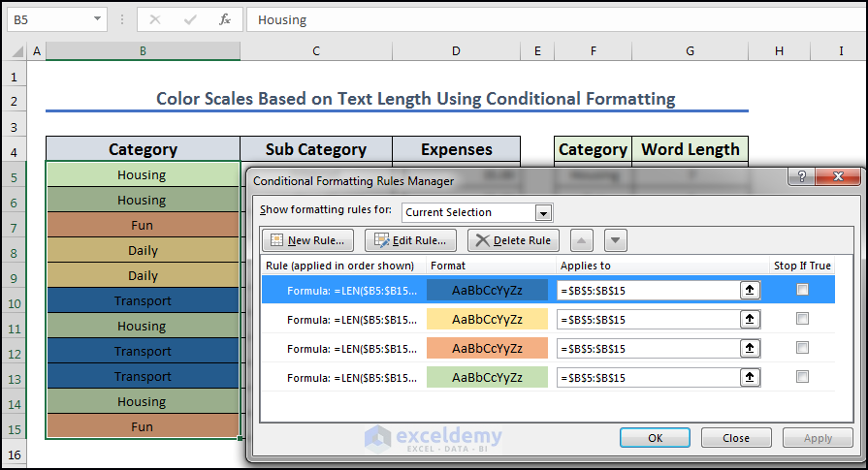Click the New Rule button
This screenshot has height=470, width=868.
[308, 240]
